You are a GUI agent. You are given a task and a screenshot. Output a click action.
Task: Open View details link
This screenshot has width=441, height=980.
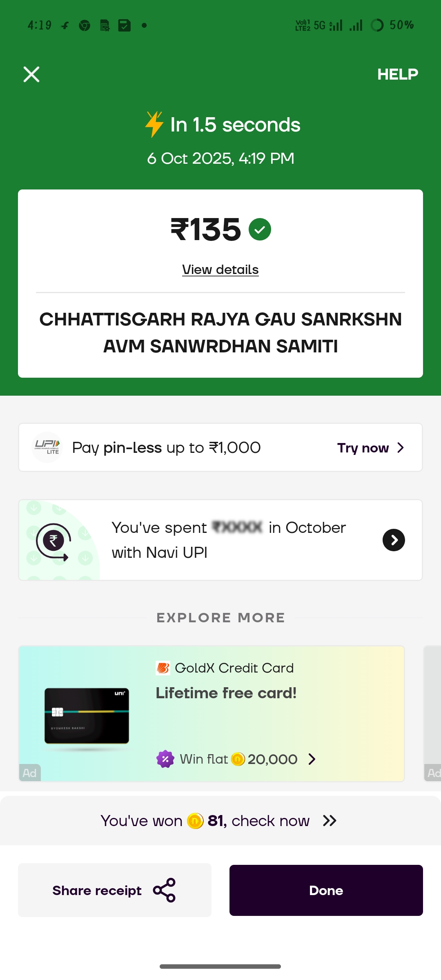click(x=220, y=269)
